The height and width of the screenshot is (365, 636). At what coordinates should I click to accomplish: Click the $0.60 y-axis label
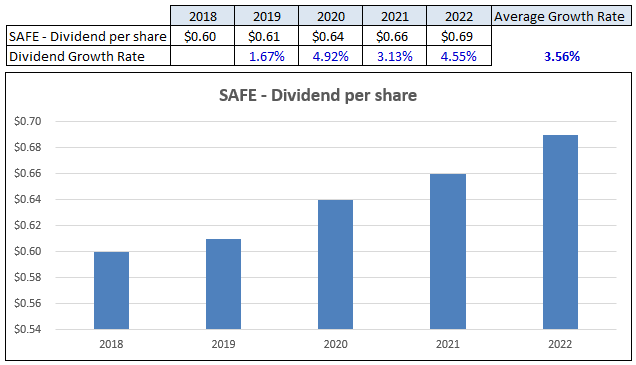point(28,251)
